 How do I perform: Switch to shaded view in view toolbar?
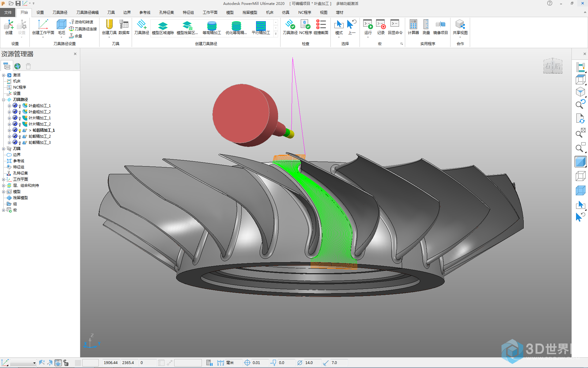(x=580, y=162)
